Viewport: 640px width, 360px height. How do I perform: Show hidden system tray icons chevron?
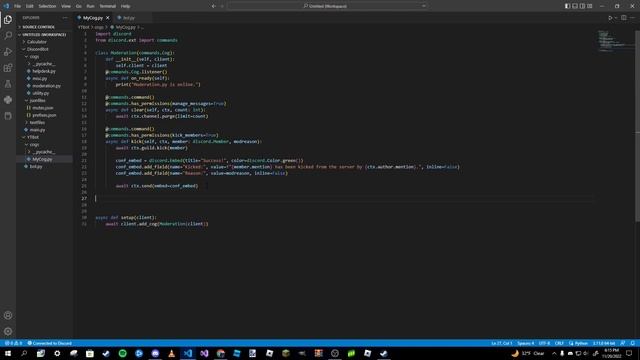pyautogui.click(x=554, y=353)
